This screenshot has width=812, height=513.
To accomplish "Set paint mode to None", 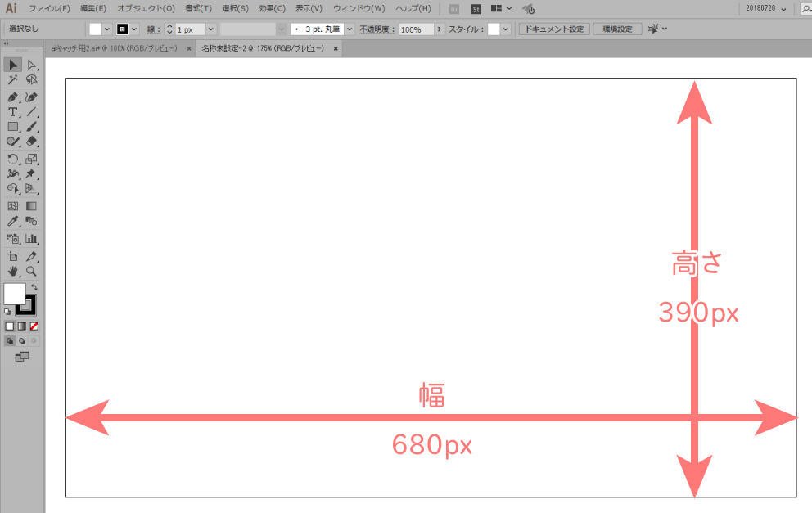I will tap(34, 326).
